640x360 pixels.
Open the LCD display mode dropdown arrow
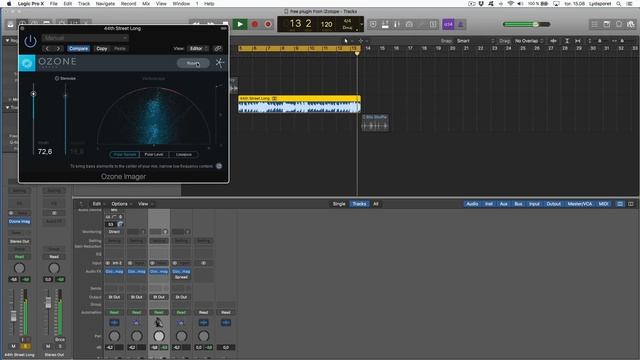[x=361, y=24]
